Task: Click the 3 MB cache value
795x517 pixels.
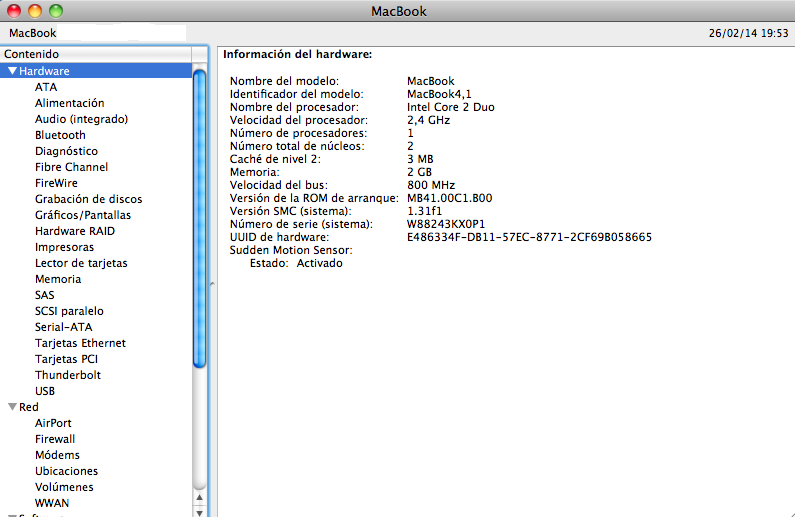Action: click(420, 159)
